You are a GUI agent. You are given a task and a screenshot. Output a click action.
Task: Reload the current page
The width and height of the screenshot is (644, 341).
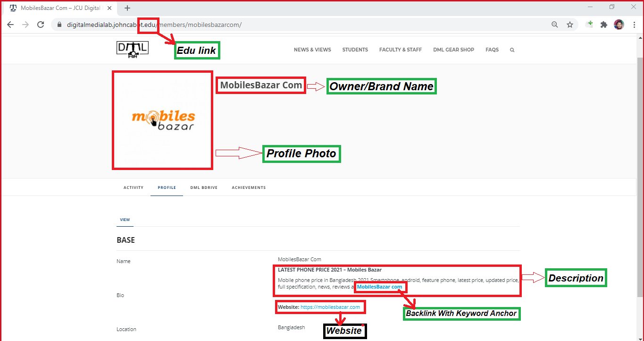click(40, 24)
